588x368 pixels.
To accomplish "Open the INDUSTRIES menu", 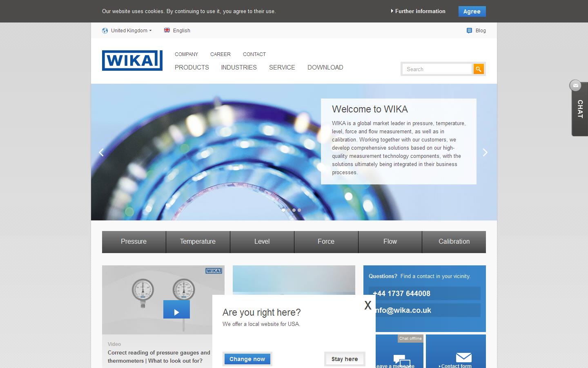I will pos(239,67).
